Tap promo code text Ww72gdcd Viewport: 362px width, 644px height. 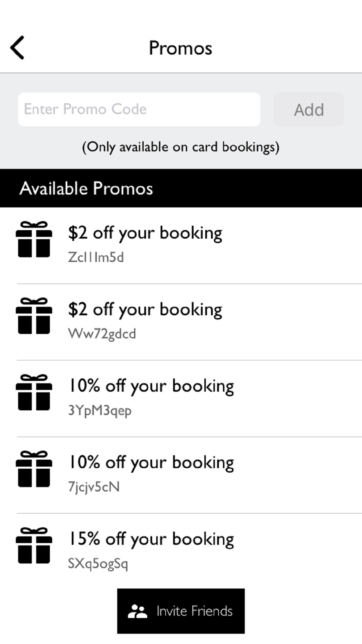(x=102, y=334)
